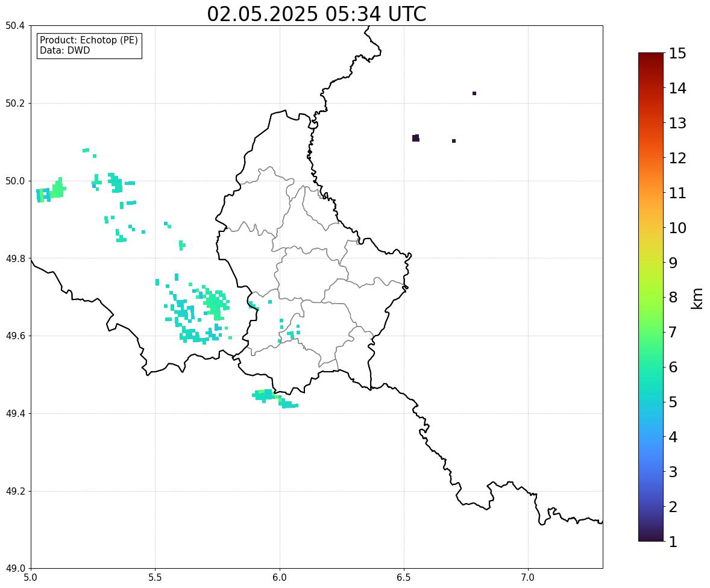Click the title "02.05.2025 05:34 UTC"
The height and width of the screenshot is (588, 710).
click(x=316, y=14)
